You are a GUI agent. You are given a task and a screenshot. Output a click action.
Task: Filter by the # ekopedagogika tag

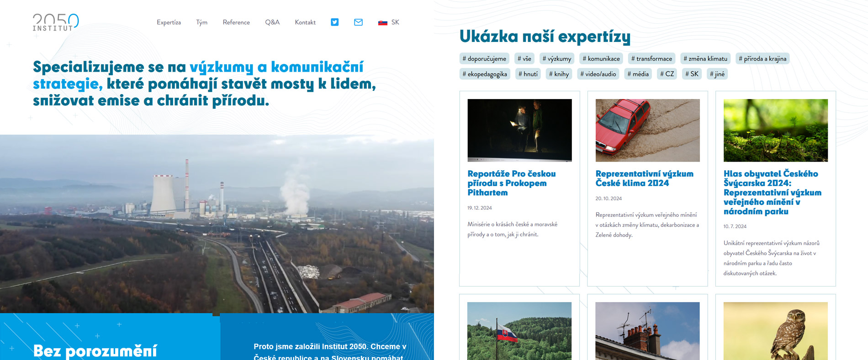click(485, 74)
